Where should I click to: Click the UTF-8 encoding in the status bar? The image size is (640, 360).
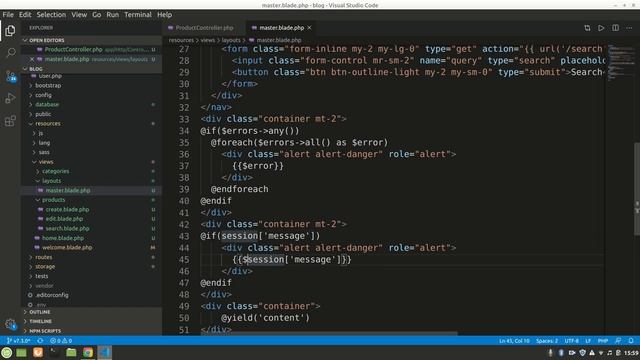point(571,340)
